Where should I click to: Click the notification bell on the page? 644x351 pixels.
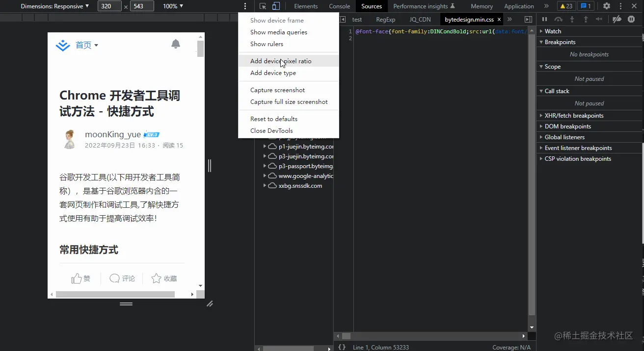[x=176, y=44]
